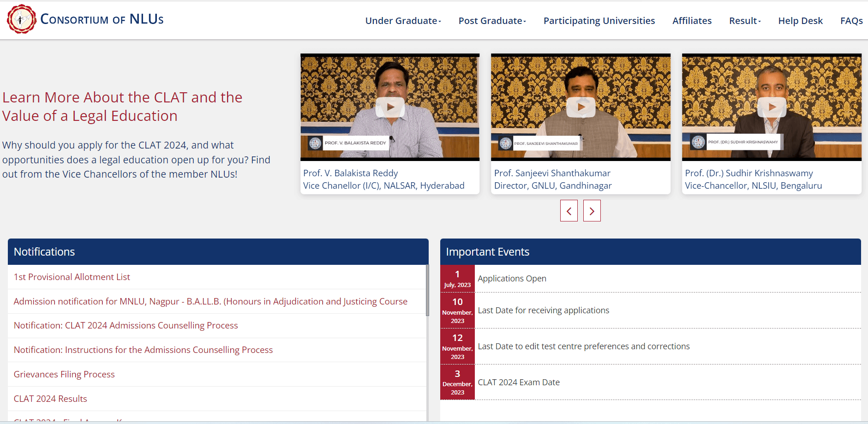Click the Consortium of NLUs emblem logo
Viewport: 868px width, 424px height.
[21, 19]
